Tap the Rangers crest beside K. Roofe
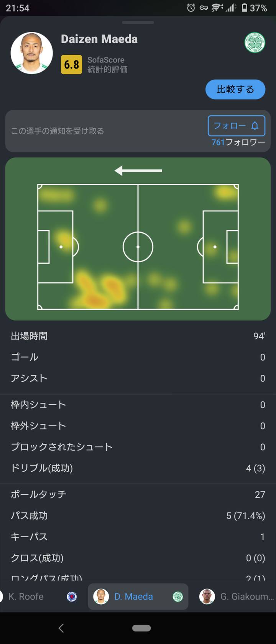Viewport: 276px width, 644px height. (x=72, y=597)
